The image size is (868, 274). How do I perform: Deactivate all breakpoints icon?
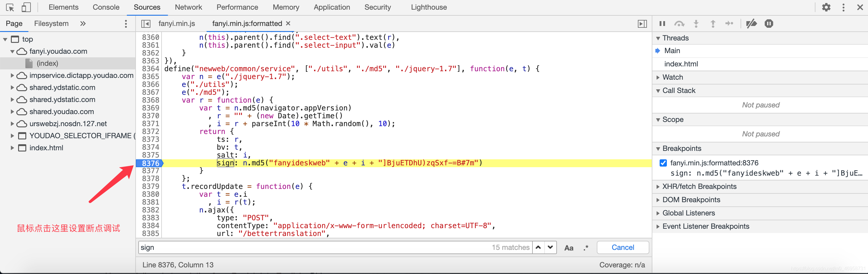coord(751,24)
